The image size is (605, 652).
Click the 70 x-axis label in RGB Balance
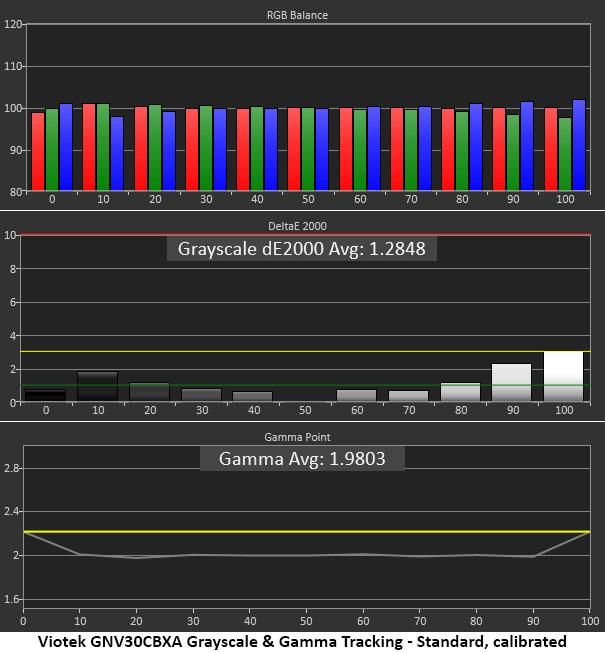411,199
